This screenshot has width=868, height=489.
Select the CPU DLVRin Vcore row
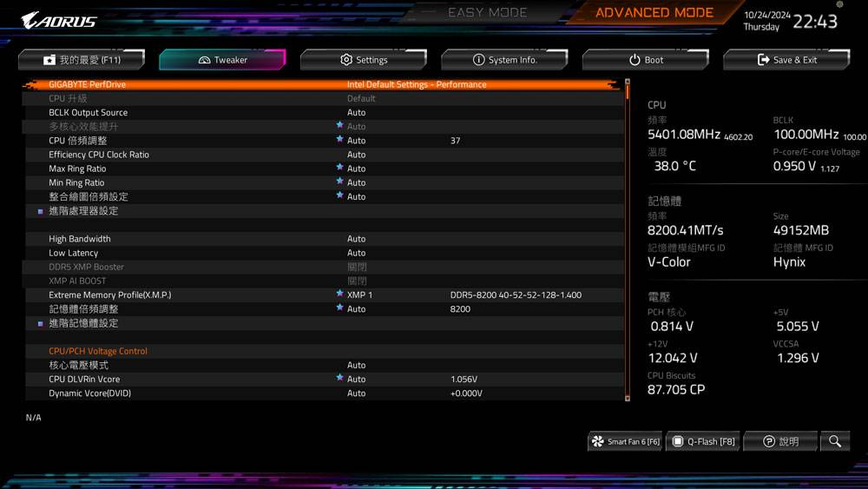point(323,380)
